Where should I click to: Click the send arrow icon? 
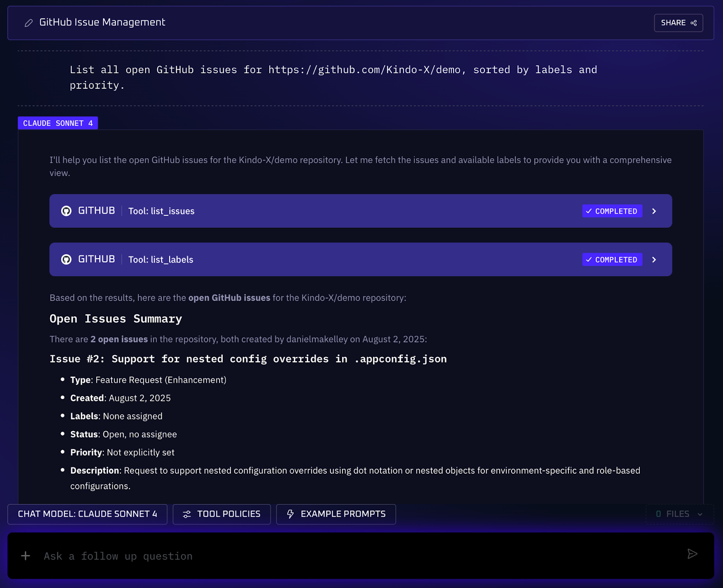(692, 554)
